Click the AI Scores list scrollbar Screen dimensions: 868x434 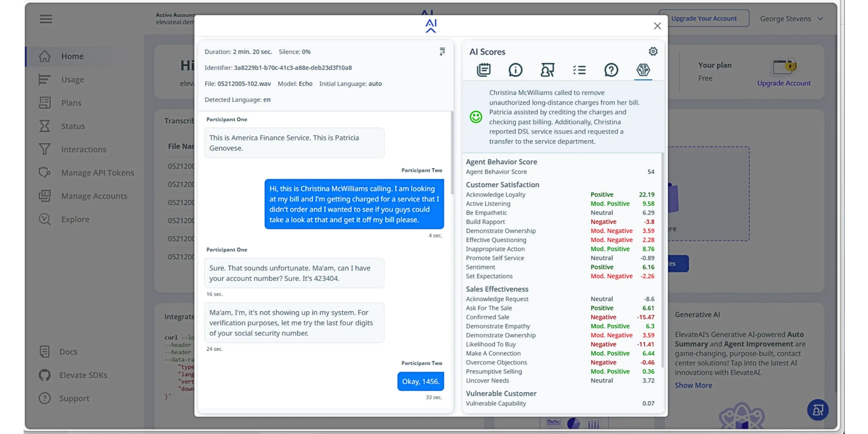(x=663, y=261)
